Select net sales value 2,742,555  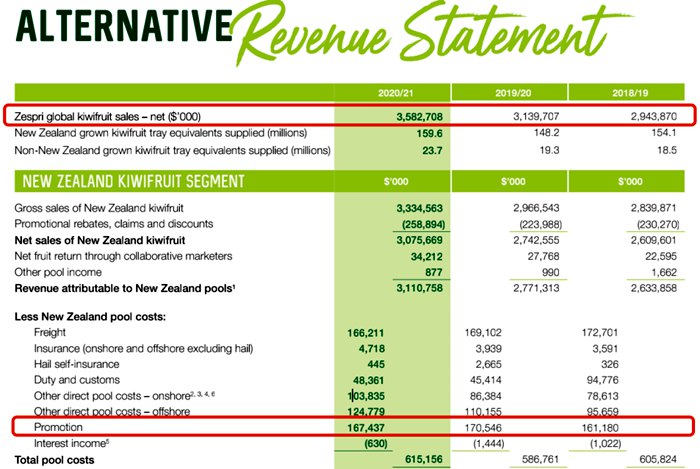click(x=536, y=240)
